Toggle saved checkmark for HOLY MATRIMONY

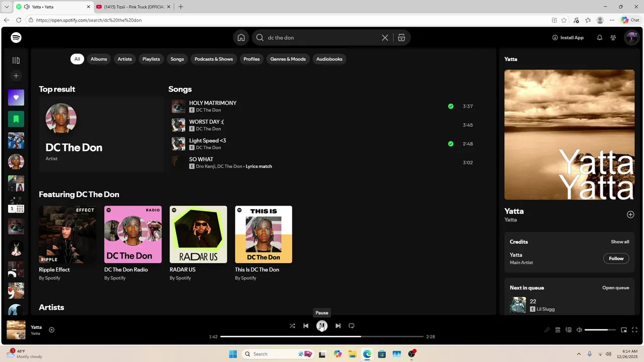pos(451,106)
